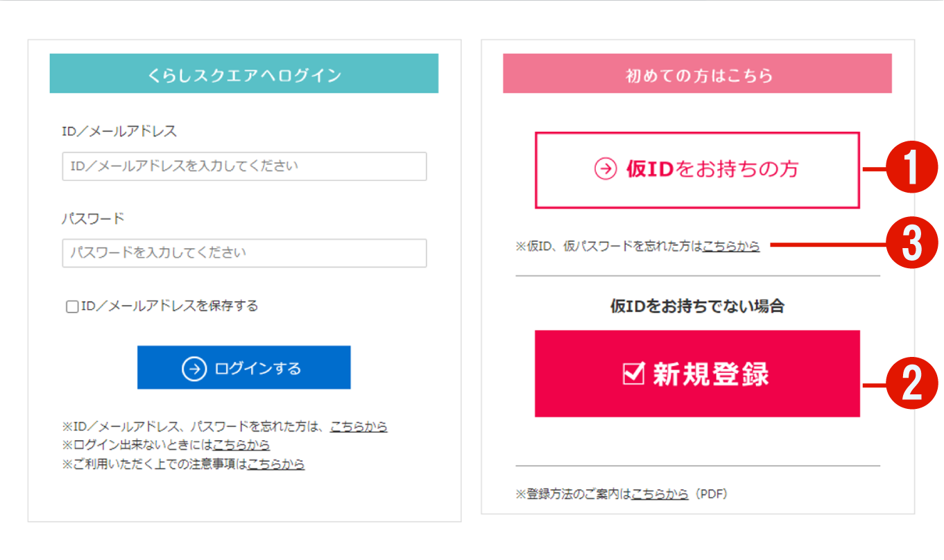Open the 登録方法のご案内 PDF link
Viewport: 944px width, 560px height.
[660, 494]
